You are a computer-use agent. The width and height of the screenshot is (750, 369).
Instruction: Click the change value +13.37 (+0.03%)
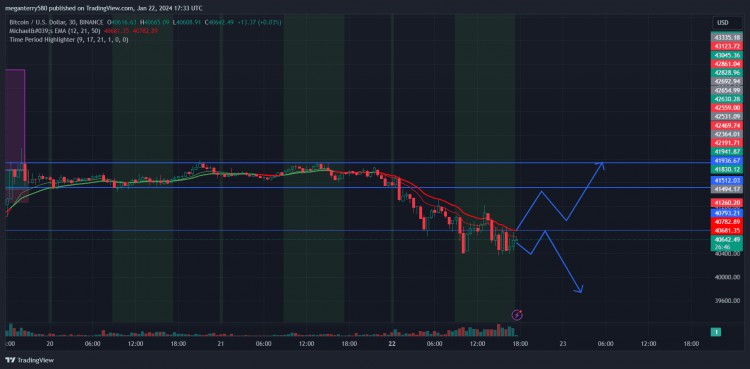point(259,22)
